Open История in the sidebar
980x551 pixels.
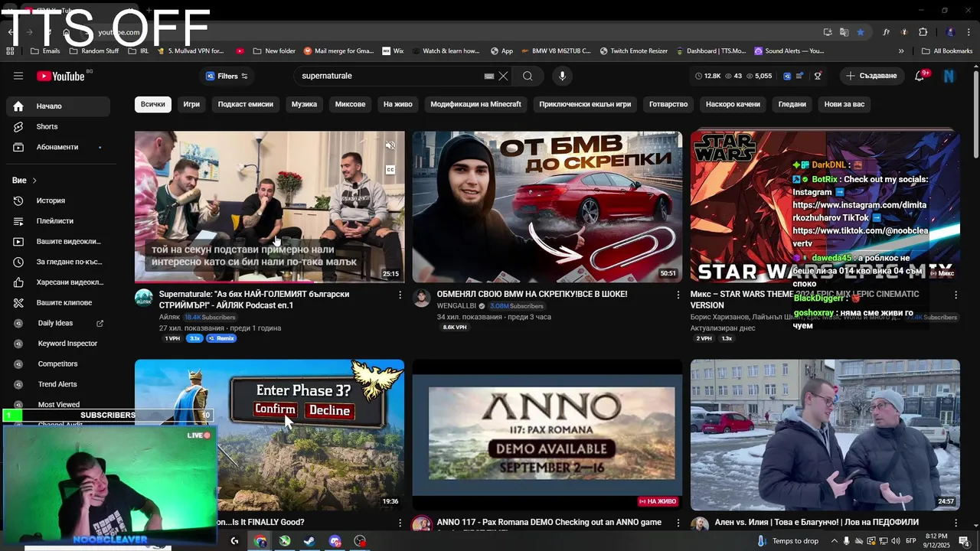58,201
